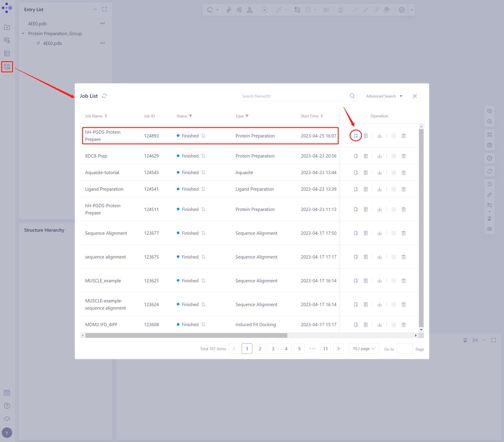Delete the Aquasite-tutorial job
Screen dimensions: 504x442
coord(404,173)
